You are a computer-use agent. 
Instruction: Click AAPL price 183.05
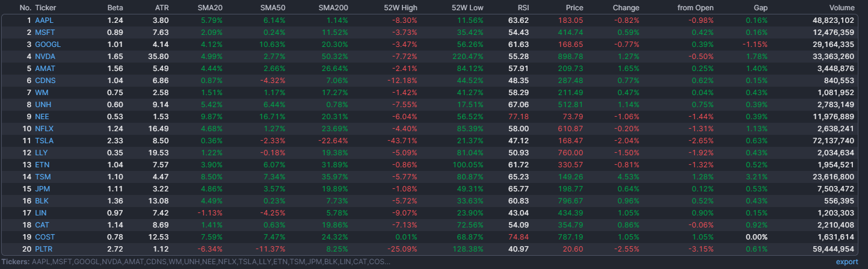tap(571, 20)
